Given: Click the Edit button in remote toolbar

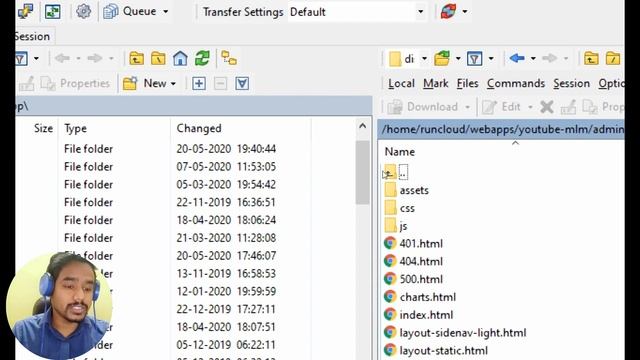Looking at the screenshot, I should click(x=502, y=107).
